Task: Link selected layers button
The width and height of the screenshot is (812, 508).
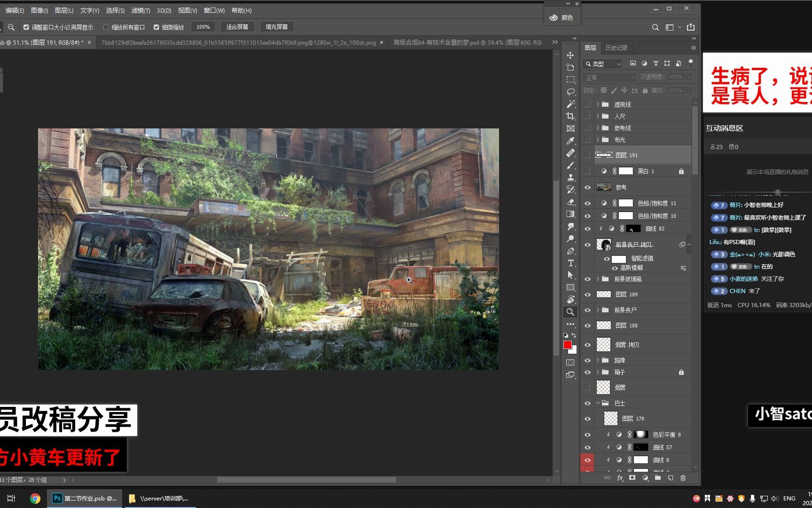Action: (607, 478)
